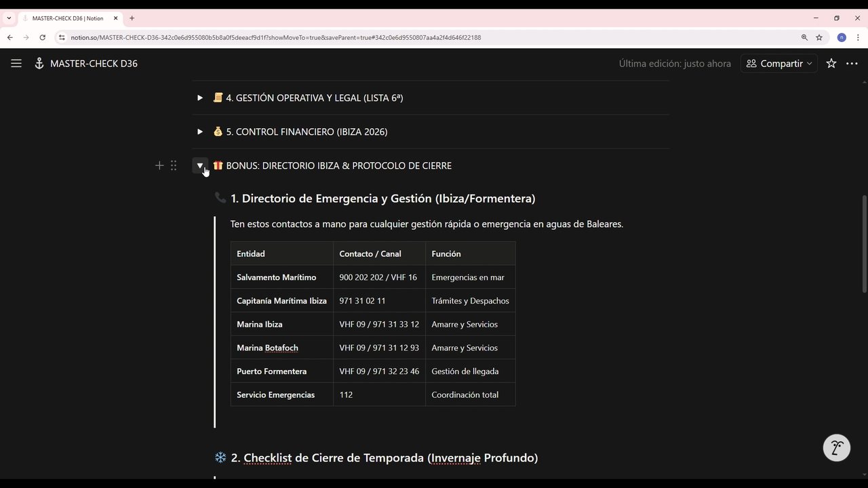Bookmark this tab with the star icon
This screenshot has width=868, height=488.
pos(819,37)
